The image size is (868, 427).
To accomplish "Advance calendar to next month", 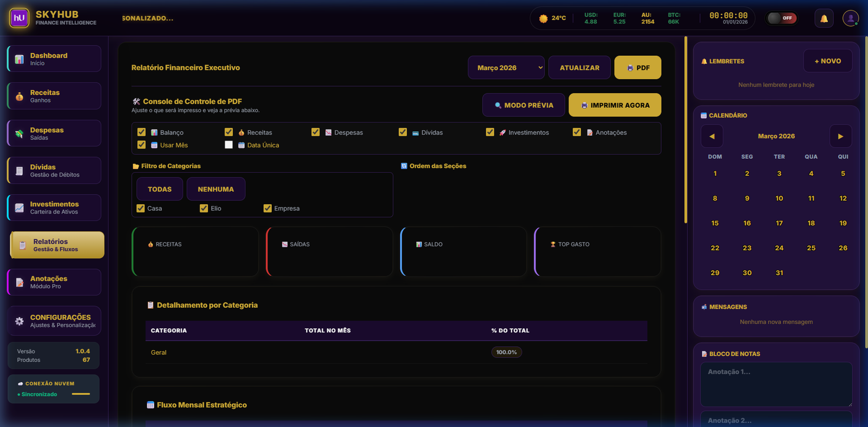I will [x=840, y=137].
